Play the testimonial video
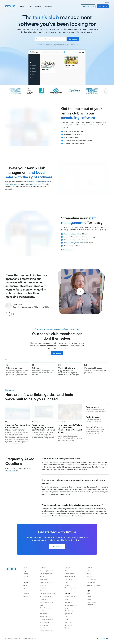Image resolution: width=114 pixels, height=644 pixels. [80, 291]
